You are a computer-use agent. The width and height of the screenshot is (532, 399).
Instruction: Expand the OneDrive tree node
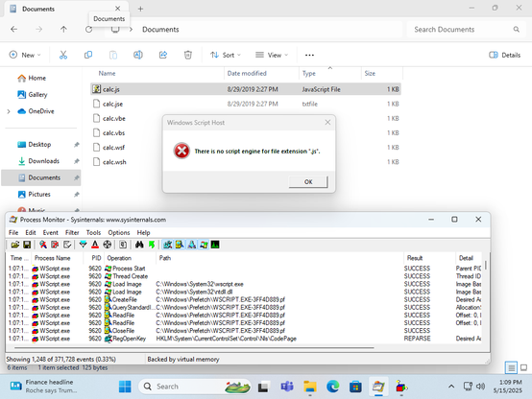pyautogui.click(x=9, y=111)
